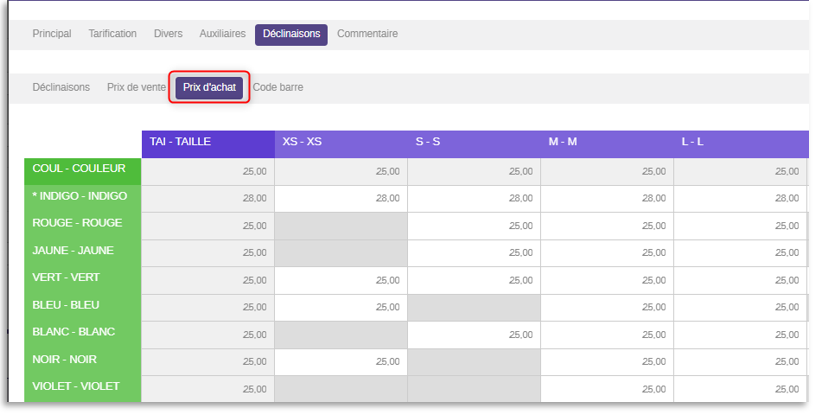This screenshot has height=417, width=828.
Task: Edit INDIGO price in XS column
Action: coord(341,199)
